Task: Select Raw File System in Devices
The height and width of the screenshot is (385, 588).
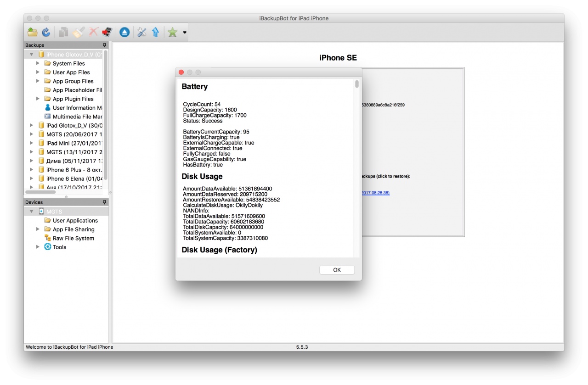Action: pyautogui.click(x=73, y=238)
